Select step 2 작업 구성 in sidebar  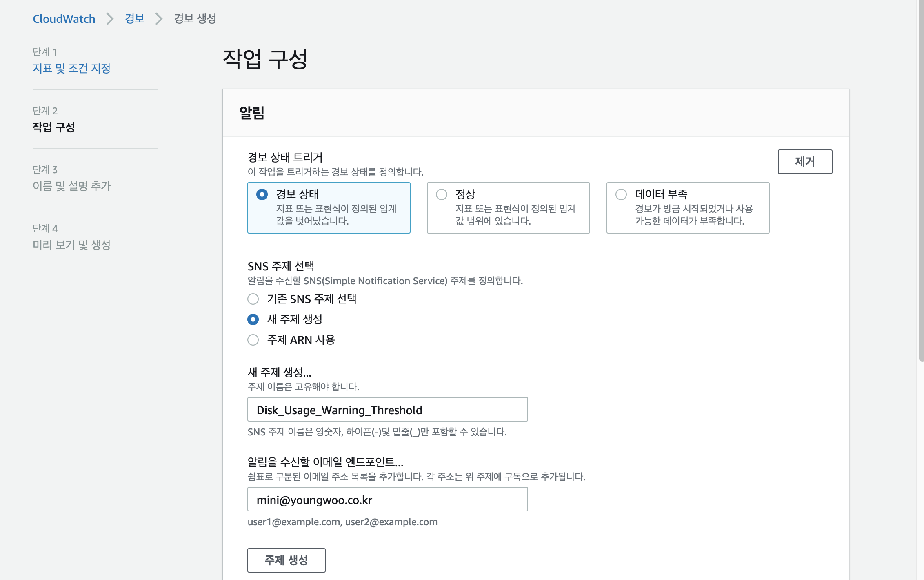coord(53,127)
